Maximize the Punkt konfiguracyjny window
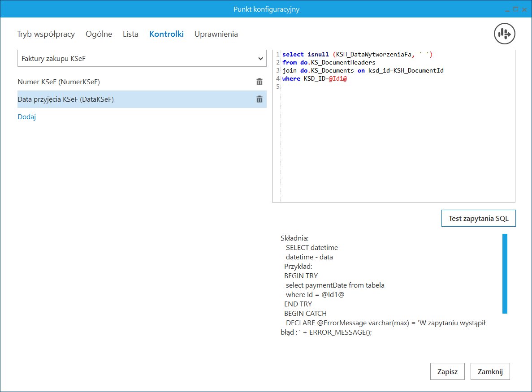 tap(515, 9)
